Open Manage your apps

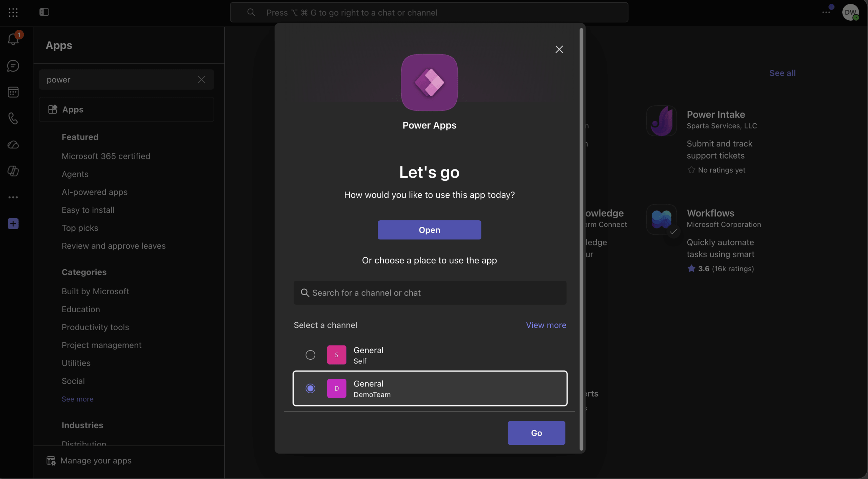[89, 461]
